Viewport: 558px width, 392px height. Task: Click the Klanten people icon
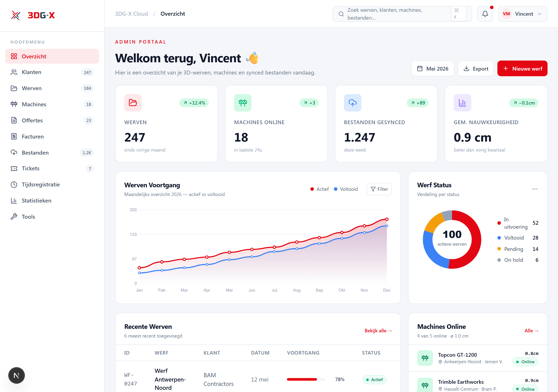point(14,72)
